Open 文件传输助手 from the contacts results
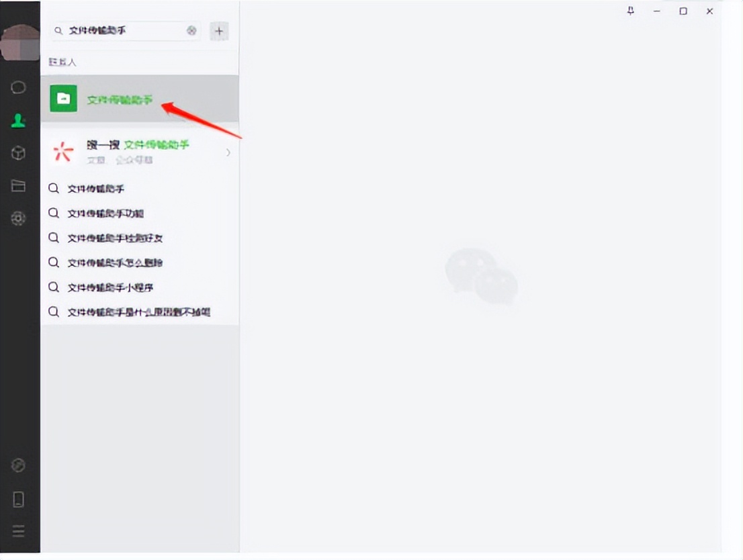Screen dimensions: 743x560 (x=121, y=98)
